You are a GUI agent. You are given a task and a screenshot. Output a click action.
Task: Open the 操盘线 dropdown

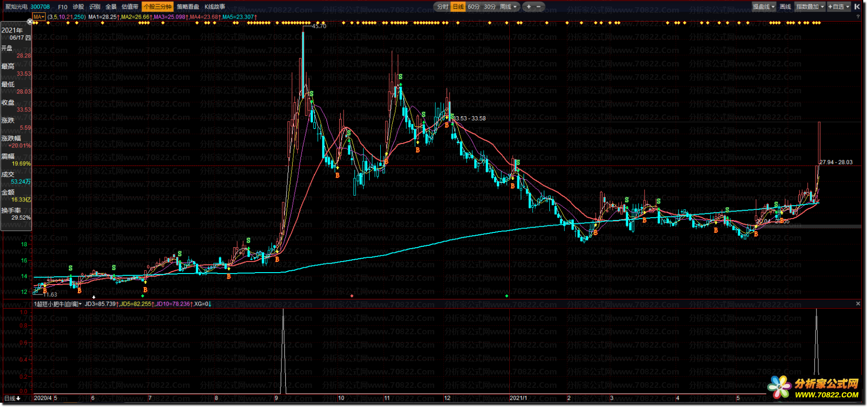point(763,7)
